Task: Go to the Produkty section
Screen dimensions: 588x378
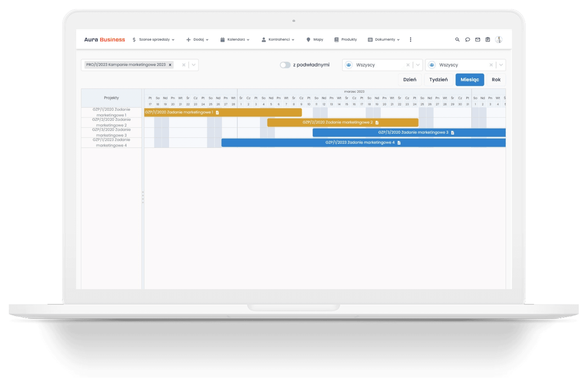Action: click(346, 40)
